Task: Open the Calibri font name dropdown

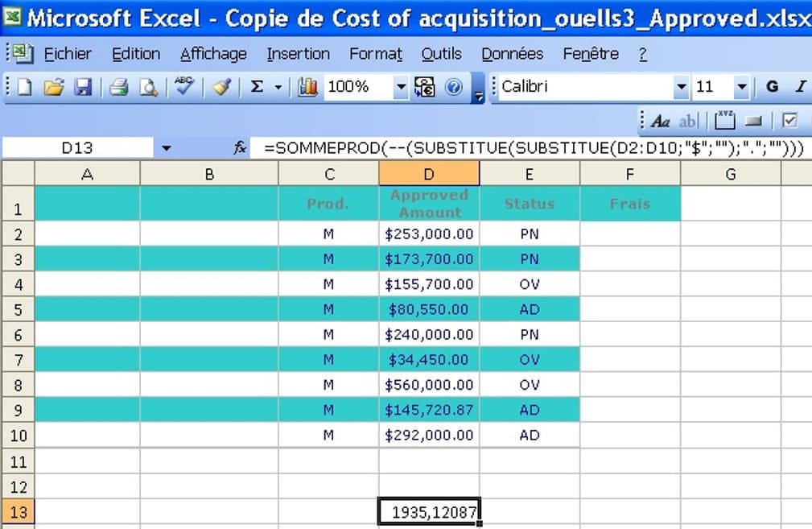Action: pos(682,87)
